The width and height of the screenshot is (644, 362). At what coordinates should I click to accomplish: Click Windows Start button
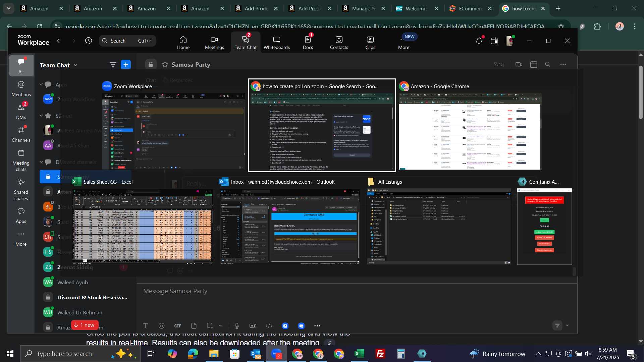[10, 354]
